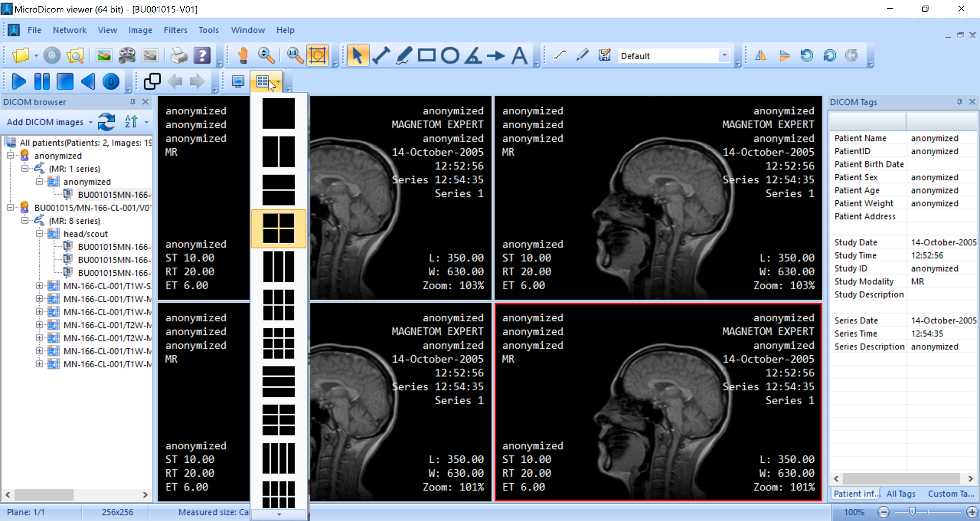The height and width of the screenshot is (521, 980).
Task: Adjust the zoom slider at bottom right
Action: point(913,512)
